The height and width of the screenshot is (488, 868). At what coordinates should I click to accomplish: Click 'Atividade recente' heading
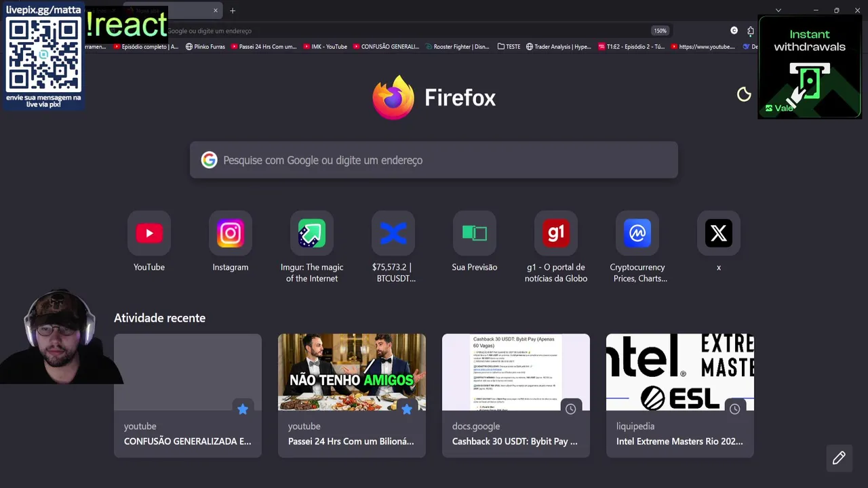[159, 318]
